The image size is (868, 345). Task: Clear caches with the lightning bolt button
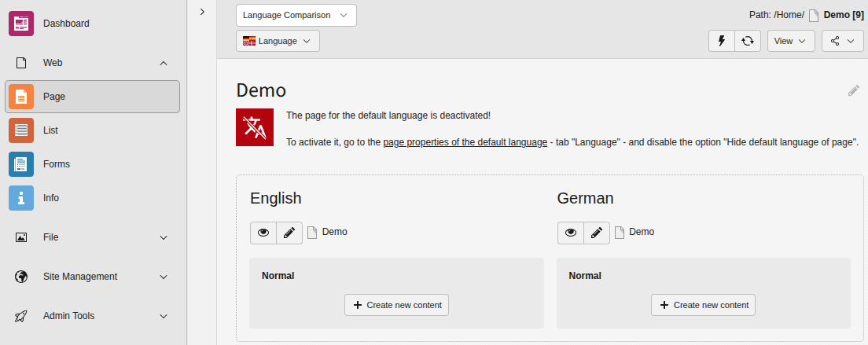pyautogui.click(x=722, y=41)
